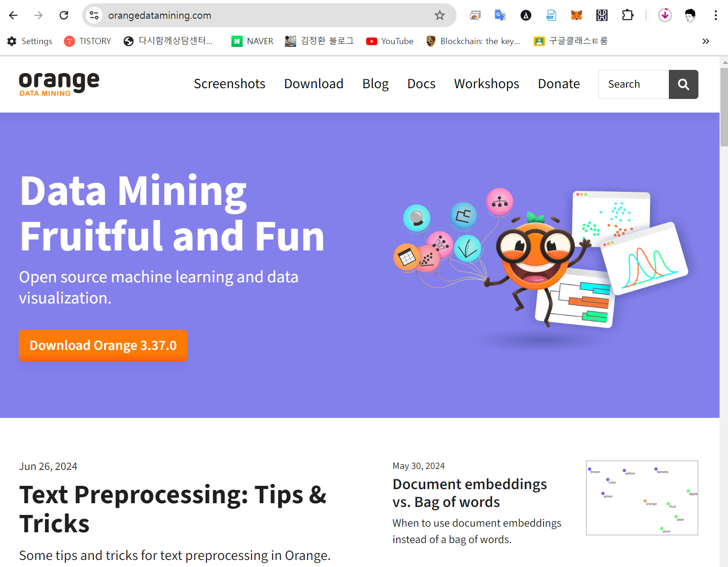Viewport: 728px width, 567px height.
Task: Click the address bar URL orangedatamining.com
Action: 160,15
